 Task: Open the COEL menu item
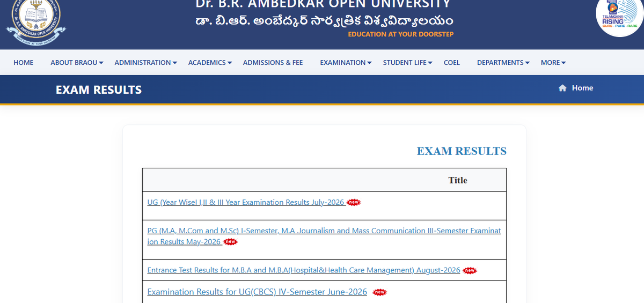click(x=452, y=63)
